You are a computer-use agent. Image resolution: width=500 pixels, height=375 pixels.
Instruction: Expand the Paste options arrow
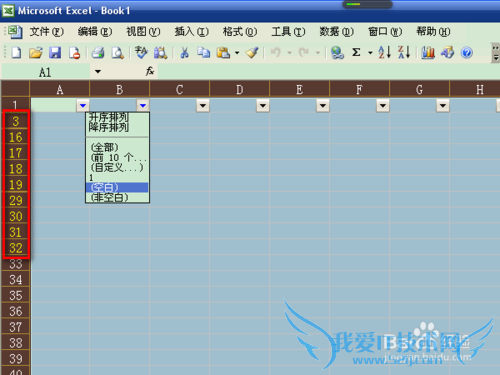pos(237,53)
